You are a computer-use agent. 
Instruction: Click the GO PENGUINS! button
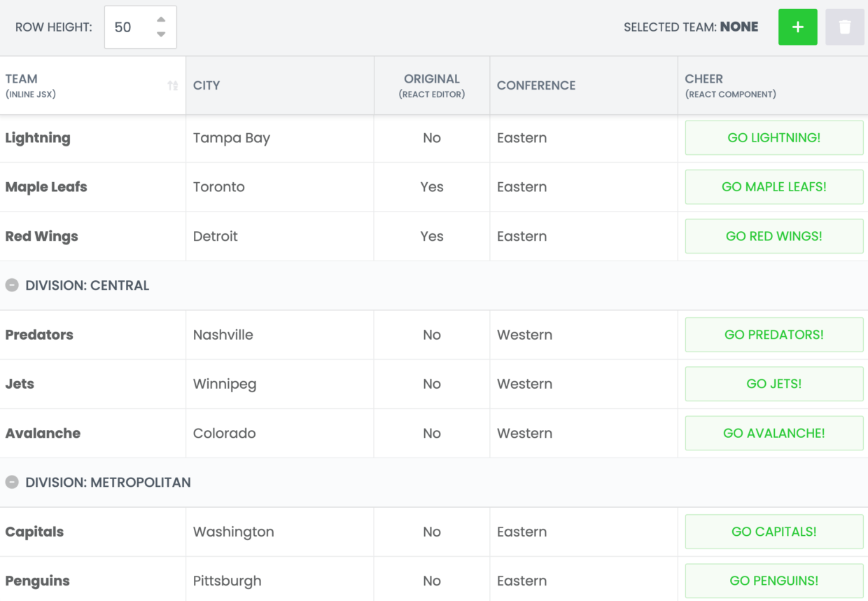(774, 581)
